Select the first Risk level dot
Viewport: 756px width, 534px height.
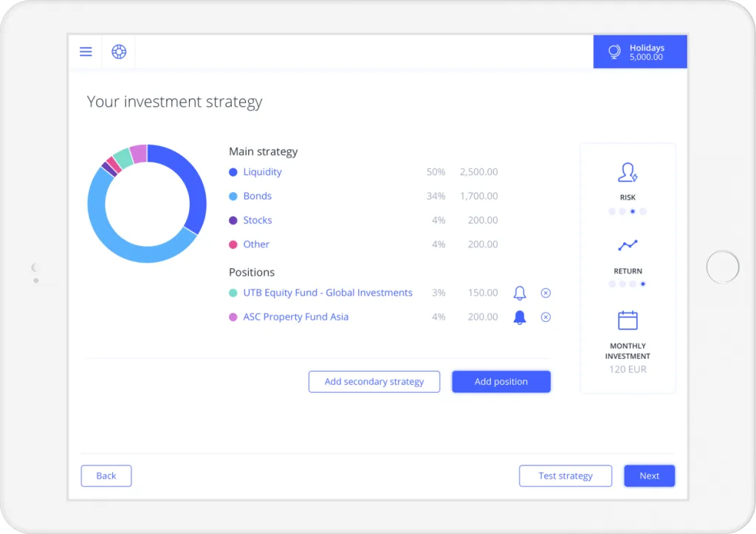click(612, 211)
